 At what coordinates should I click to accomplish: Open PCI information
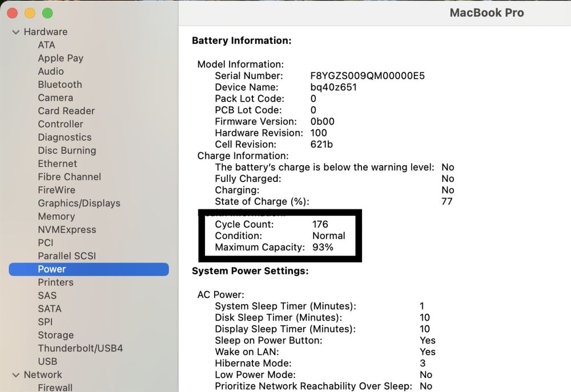pos(46,243)
